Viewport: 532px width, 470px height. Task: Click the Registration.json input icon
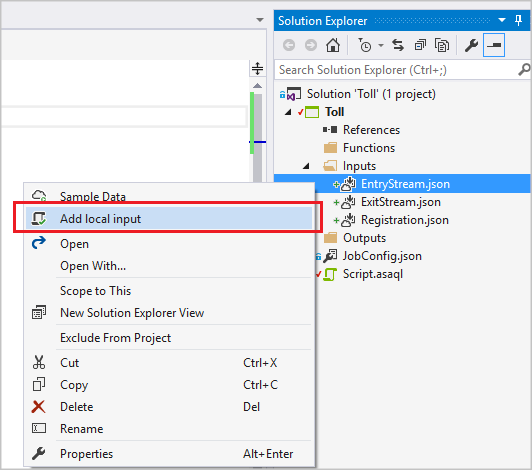pos(348,220)
